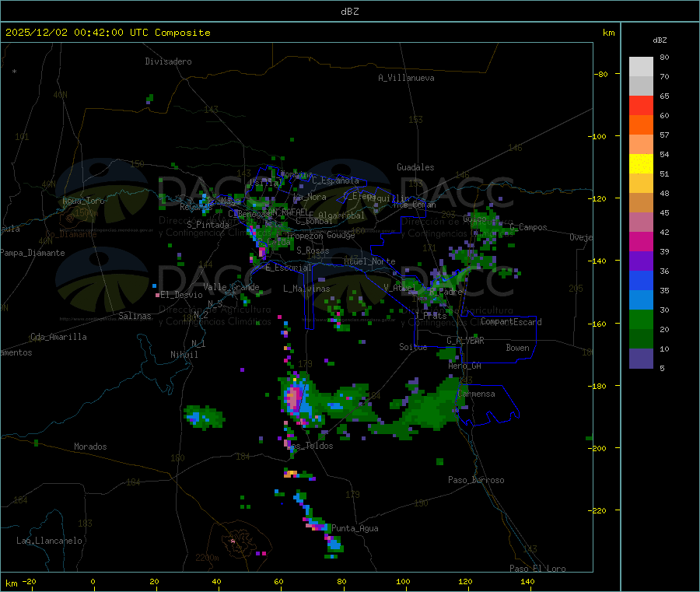
Task: Click the 39 dBZ magenta legend swatch
Action: (x=641, y=241)
